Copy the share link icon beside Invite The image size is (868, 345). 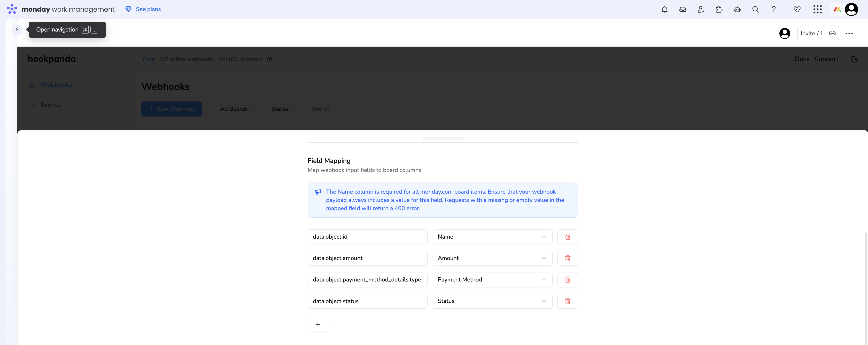[x=832, y=33]
